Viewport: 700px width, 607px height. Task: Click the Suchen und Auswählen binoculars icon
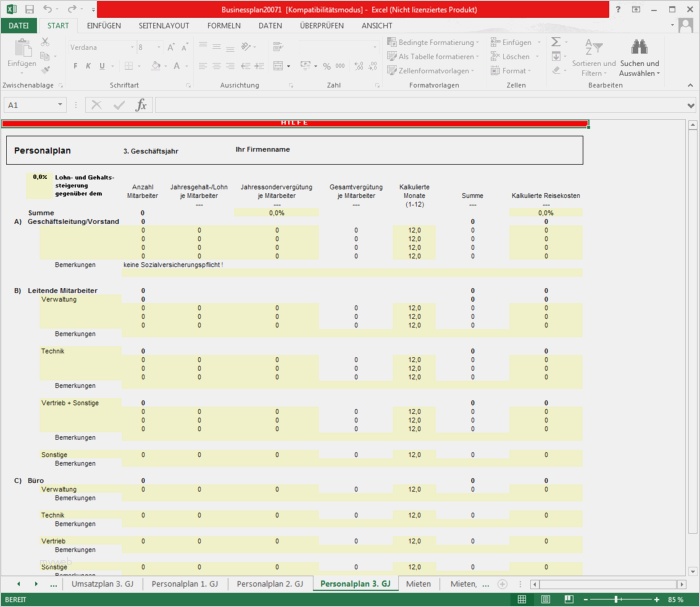coord(639,48)
